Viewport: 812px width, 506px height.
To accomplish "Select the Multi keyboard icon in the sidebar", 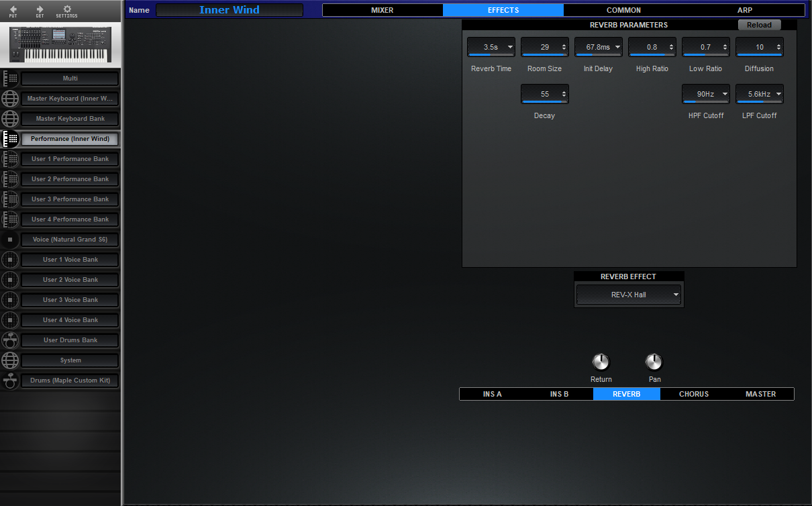I will pos(10,78).
